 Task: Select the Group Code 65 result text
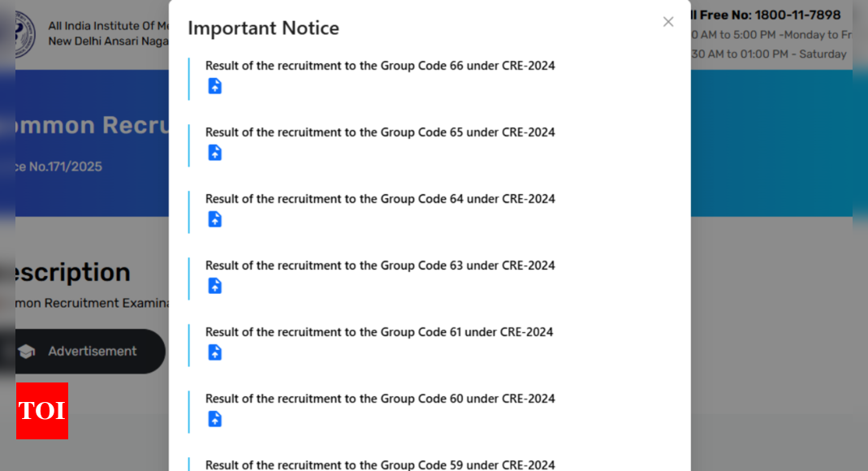(x=380, y=132)
